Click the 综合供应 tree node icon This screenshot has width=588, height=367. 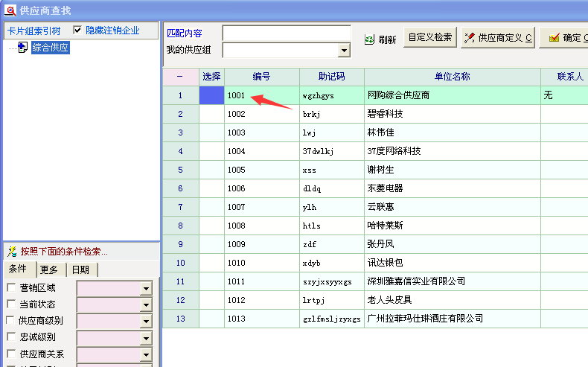click(23, 48)
